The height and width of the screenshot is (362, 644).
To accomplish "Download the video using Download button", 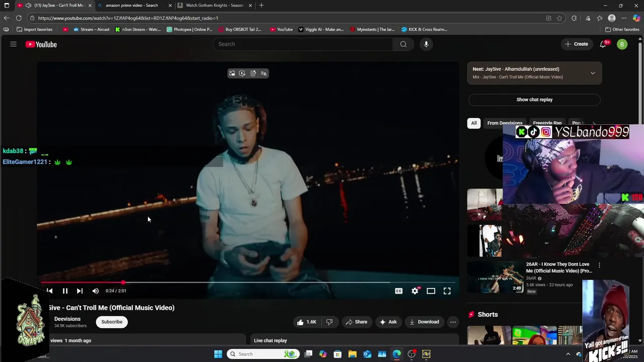I will click(x=424, y=322).
